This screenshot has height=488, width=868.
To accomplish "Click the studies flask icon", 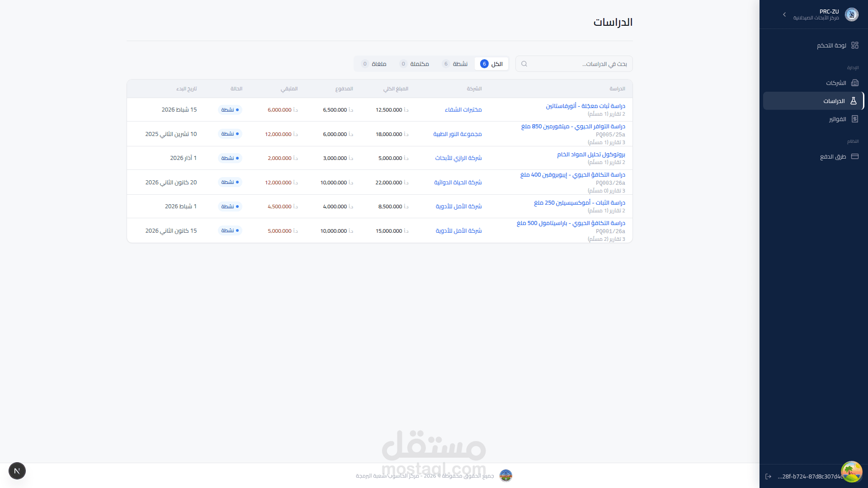I will tap(854, 101).
